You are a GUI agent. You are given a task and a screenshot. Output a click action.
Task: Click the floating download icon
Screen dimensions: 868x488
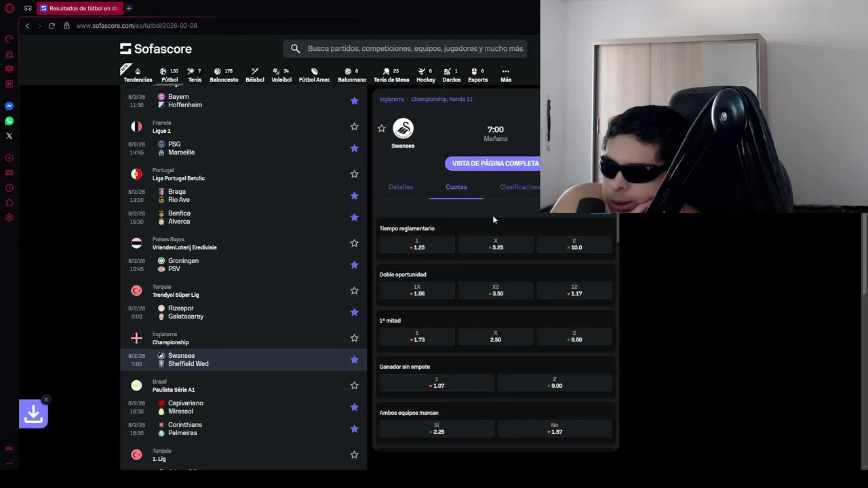[33, 413]
